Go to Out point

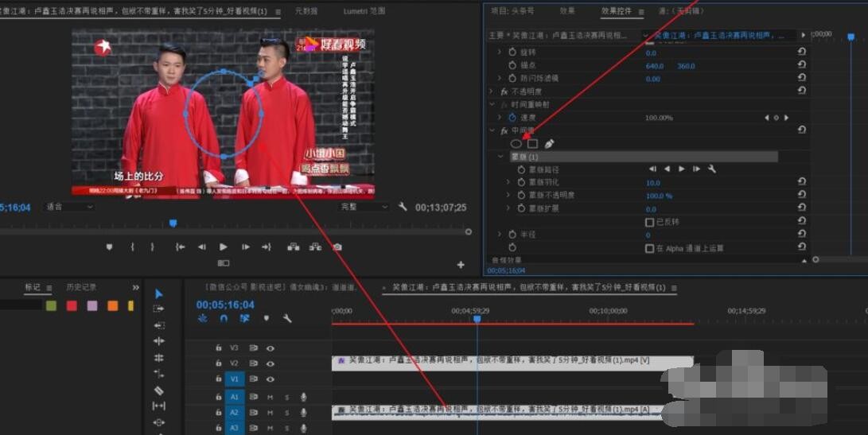click(x=267, y=247)
